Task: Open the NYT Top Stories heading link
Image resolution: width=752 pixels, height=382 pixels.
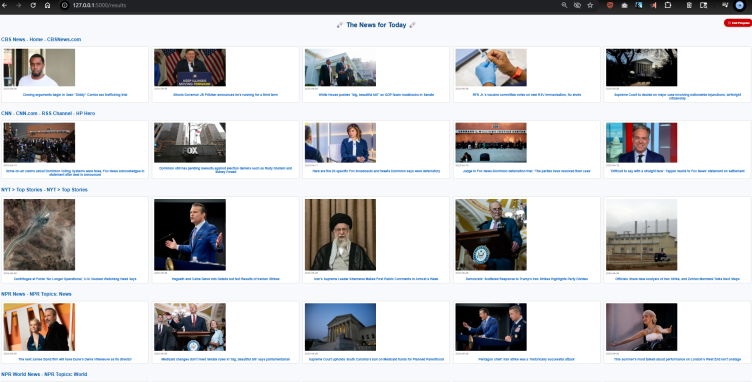Action: click(44, 190)
